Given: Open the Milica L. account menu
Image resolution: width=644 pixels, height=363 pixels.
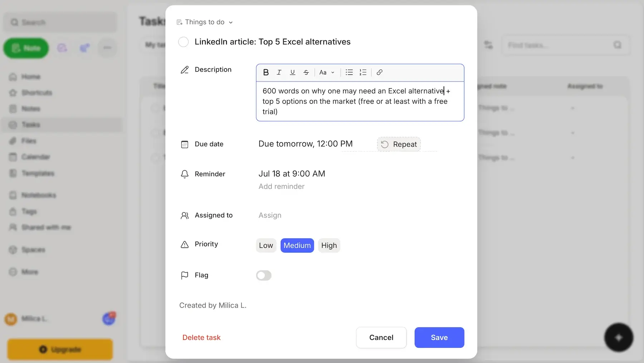Looking at the screenshot, I should tap(27, 319).
